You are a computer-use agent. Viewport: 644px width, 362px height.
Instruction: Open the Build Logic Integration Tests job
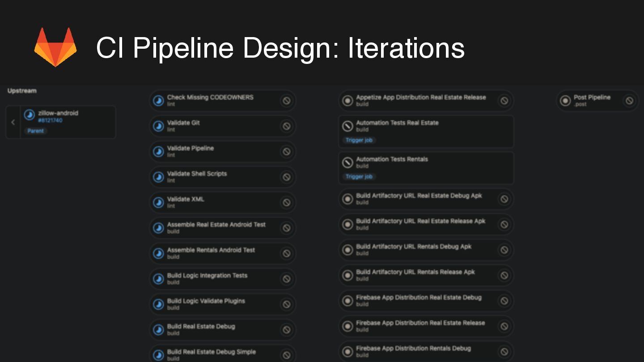[x=207, y=276]
